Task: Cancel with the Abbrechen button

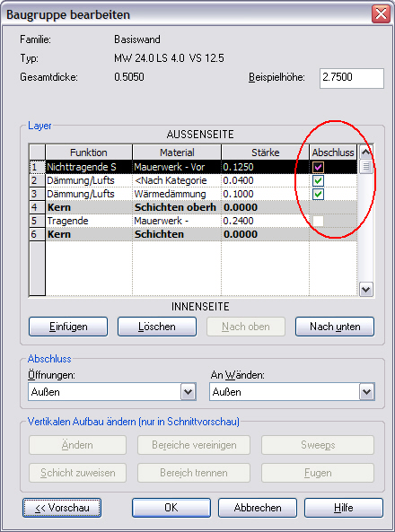Action: [x=258, y=508]
